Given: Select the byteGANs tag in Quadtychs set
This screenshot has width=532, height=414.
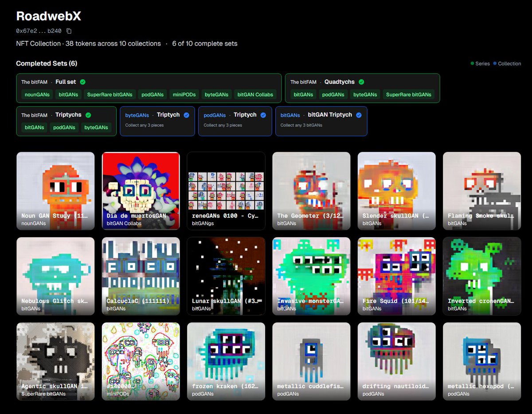Looking at the screenshot, I should [365, 94].
